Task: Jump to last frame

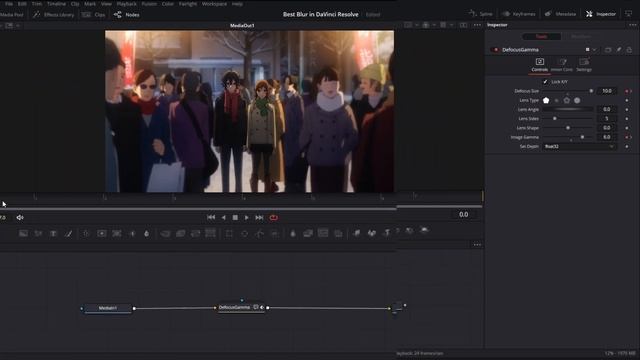Action: click(x=259, y=218)
